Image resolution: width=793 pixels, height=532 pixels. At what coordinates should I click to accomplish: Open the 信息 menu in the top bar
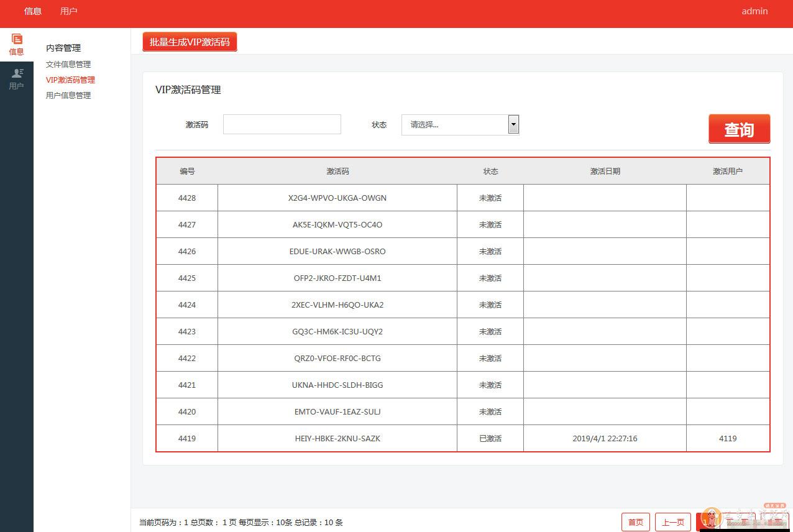(x=33, y=11)
